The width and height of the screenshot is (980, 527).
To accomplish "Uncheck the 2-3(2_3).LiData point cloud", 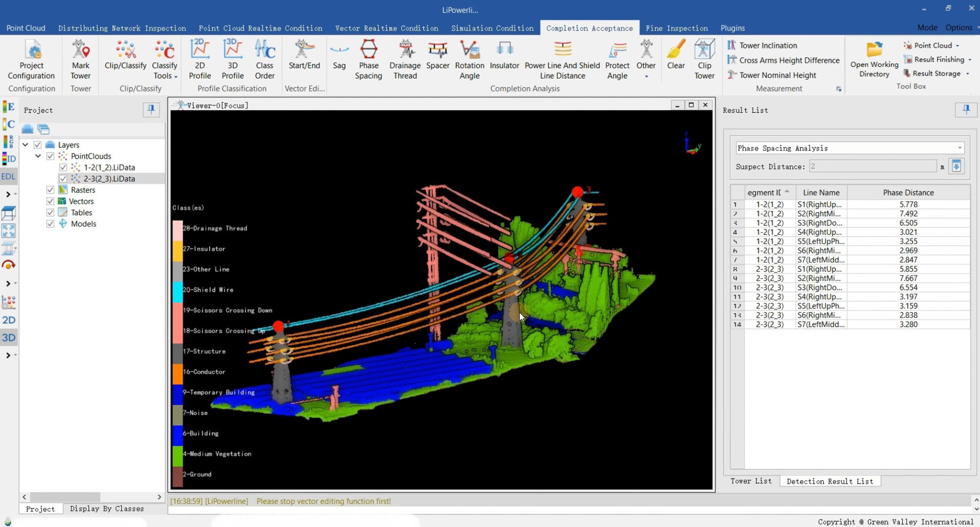I will click(x=63, y=179).
